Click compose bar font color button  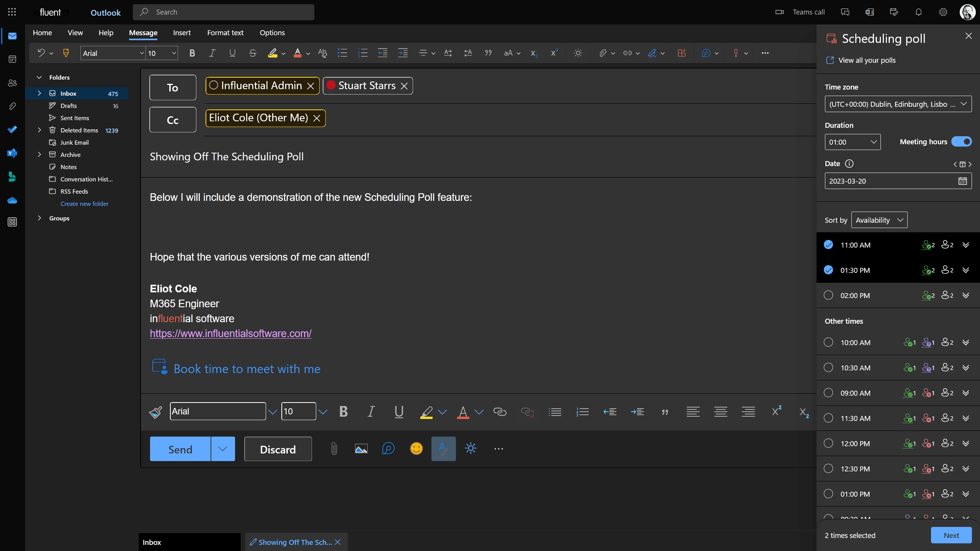coord(463,412)
